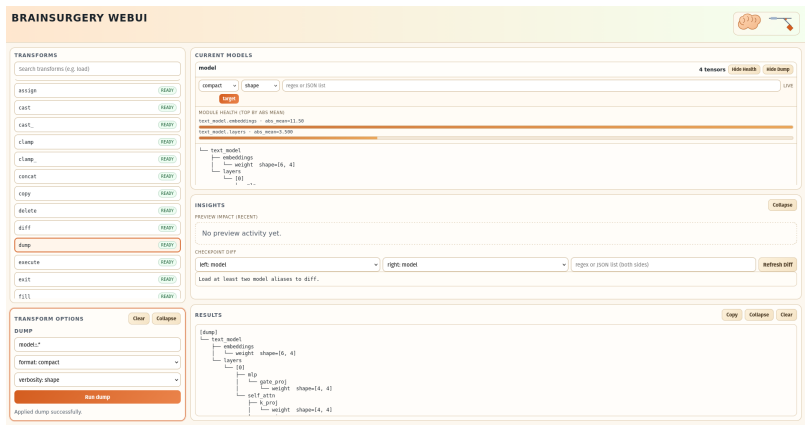Click Refresh Diff button
Screen dimensions: 811x431
tap(777, 264)
